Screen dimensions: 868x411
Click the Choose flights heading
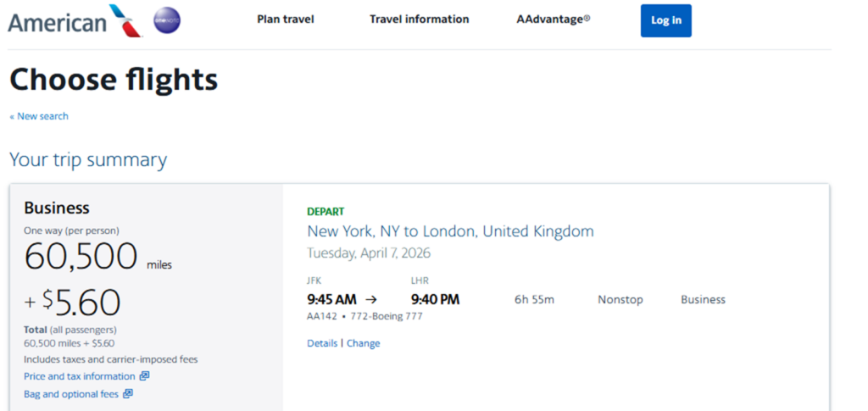coord(114,79)
